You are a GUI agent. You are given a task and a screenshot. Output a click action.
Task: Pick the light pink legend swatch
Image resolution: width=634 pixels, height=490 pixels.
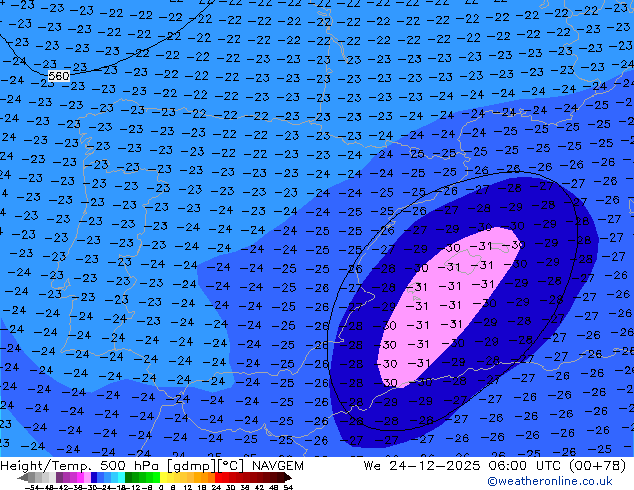pyautogui.click(x=87, y=477)
